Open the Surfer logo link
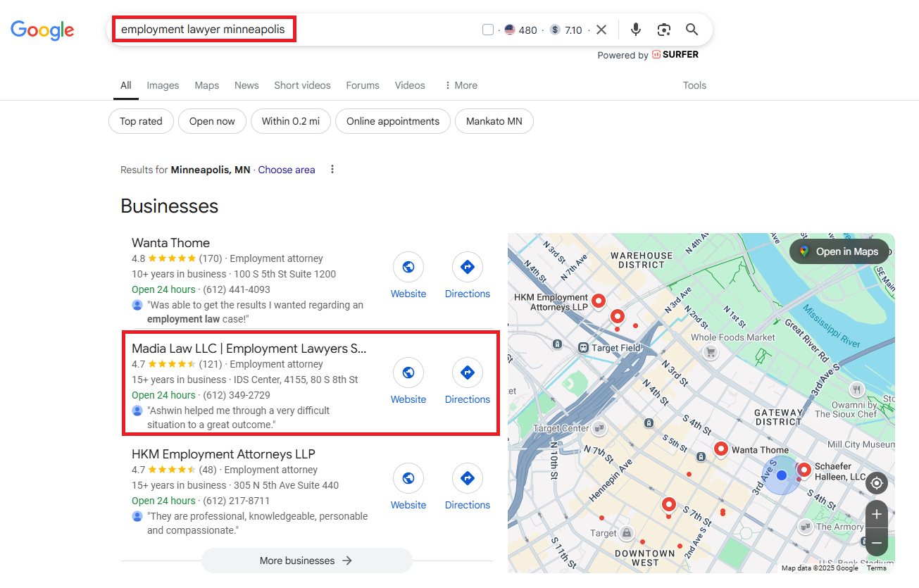Screen dimensions: 919x588 pos(675,55)
